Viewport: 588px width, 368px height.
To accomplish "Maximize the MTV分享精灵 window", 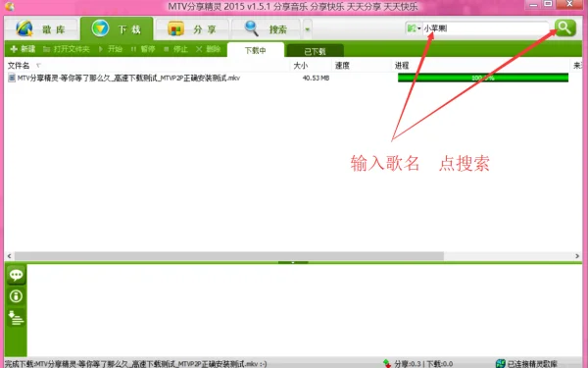I will [x=548, y=5].
